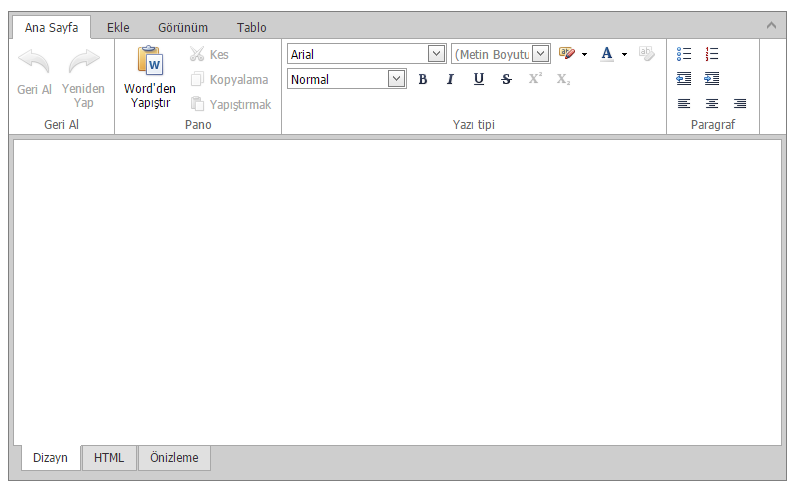799x491 pixels.
Task: Open the Önizleme preview tab
Action: [x=174, y=457]
